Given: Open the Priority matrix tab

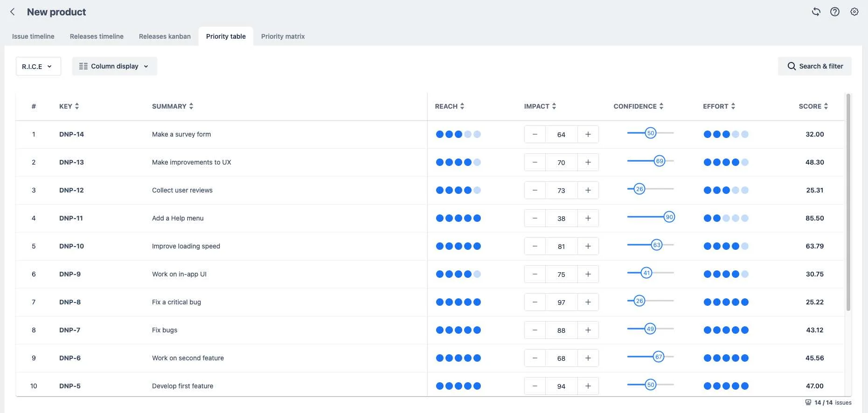Looking at the screenshot, I should (x=283, y=36).
